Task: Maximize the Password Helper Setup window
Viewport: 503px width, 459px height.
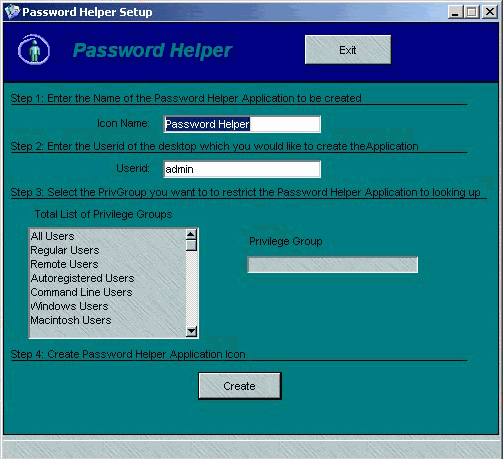Action: click(472, 12)
